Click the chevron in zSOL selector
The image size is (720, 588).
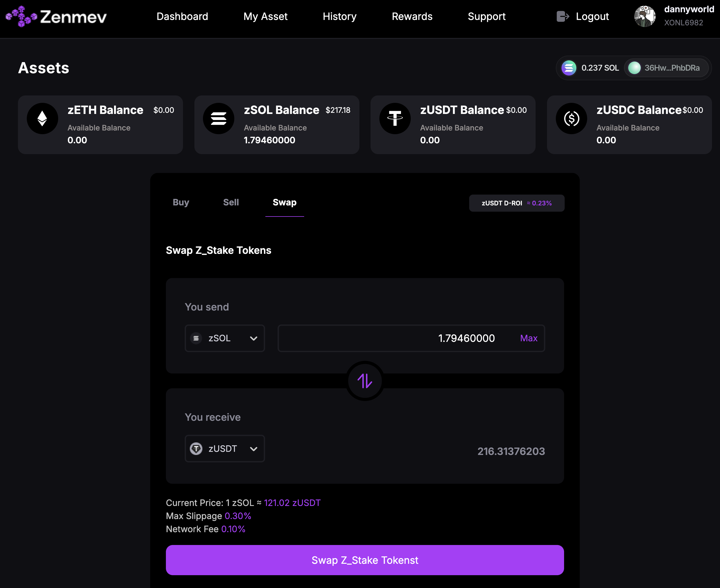pos(253,338)
